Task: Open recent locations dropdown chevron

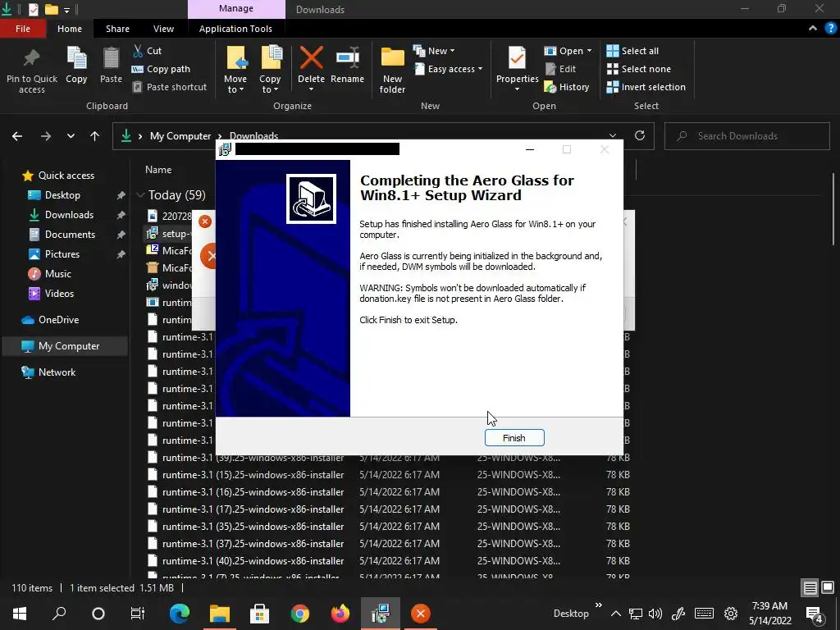Action: tap(71, 136)
